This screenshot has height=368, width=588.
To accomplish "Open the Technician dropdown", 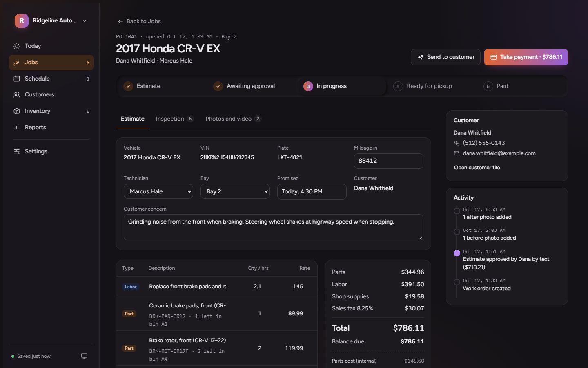I will click(158, 191).
